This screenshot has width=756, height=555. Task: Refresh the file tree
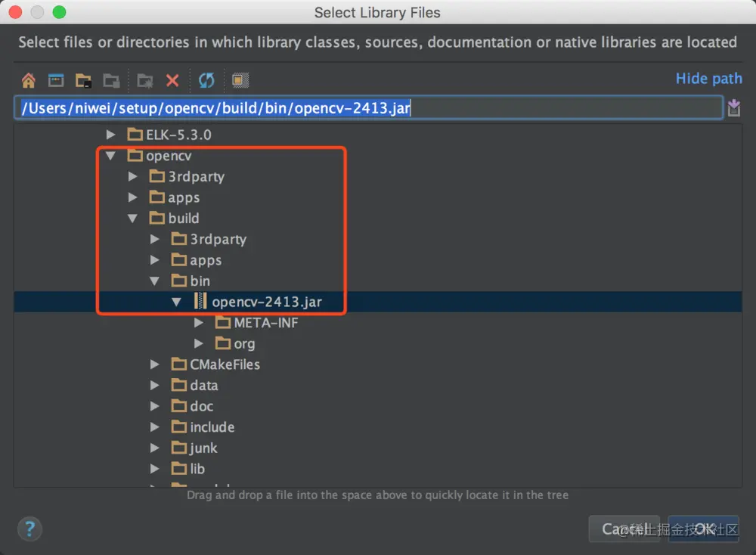tap(206, 80)
